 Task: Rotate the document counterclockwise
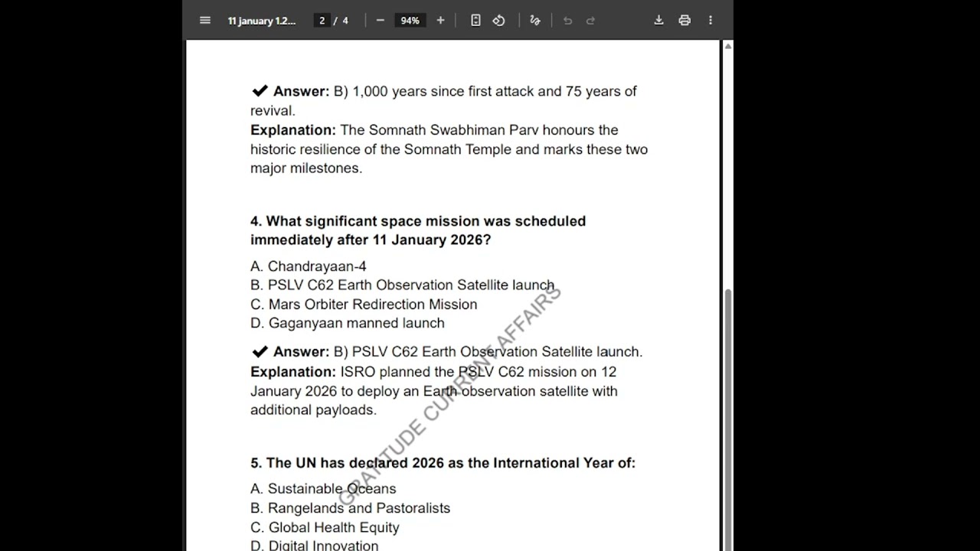point(498,21)
